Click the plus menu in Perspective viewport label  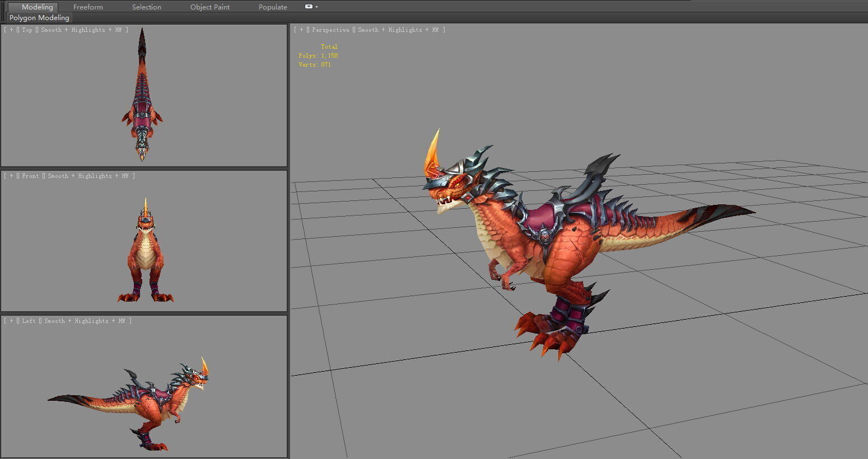click(x=301, y=30)
